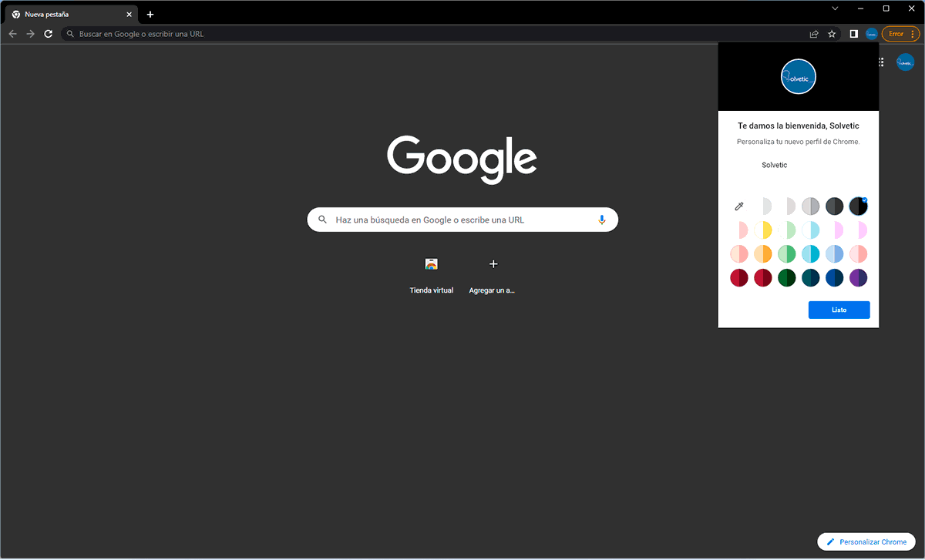925x560 pixels.
Task: Open a new tab with the plus button
Action: [150, 15]
